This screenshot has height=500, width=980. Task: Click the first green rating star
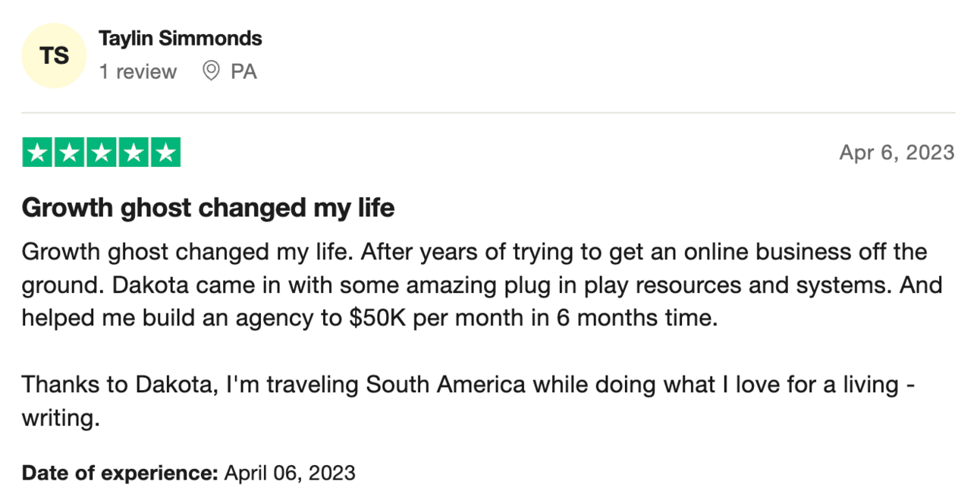[37, 153]
